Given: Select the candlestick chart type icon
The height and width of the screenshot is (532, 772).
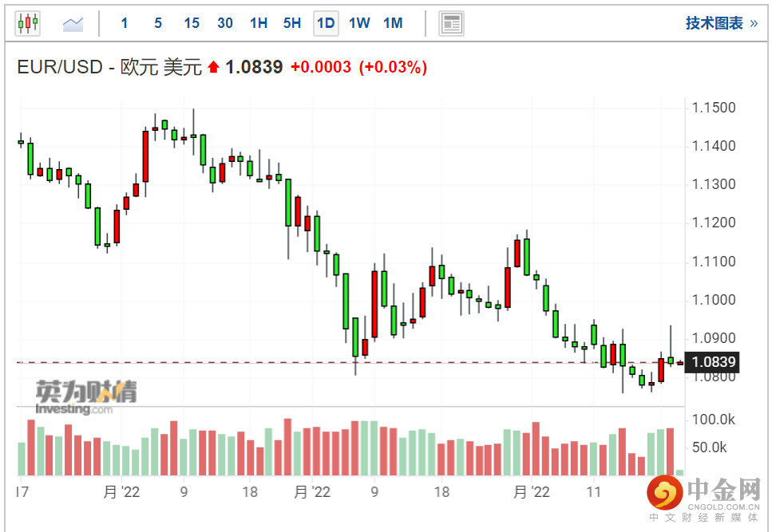Looking at the screenshot, I should 28,23.
